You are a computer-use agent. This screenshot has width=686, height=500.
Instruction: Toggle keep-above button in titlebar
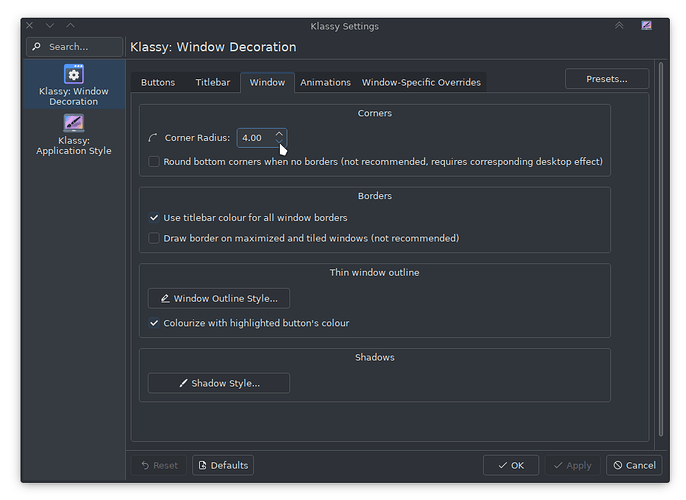click(x=619, y=25)
